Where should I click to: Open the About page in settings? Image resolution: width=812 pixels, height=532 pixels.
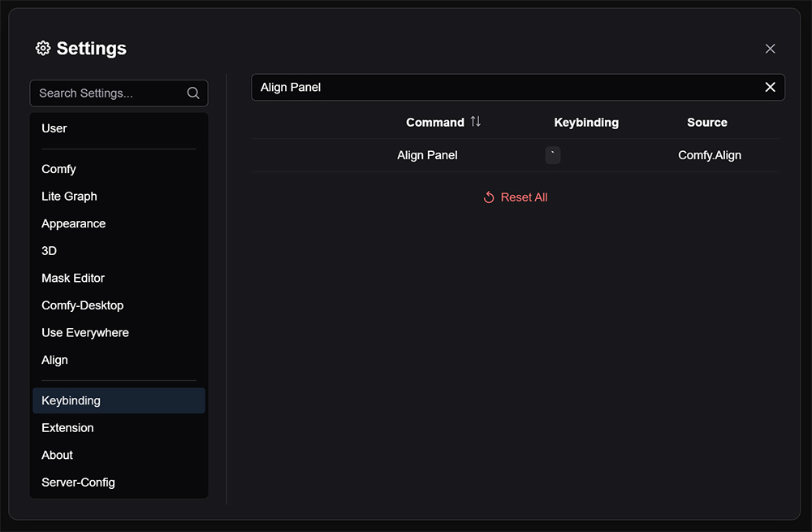[x=57, y=455]
